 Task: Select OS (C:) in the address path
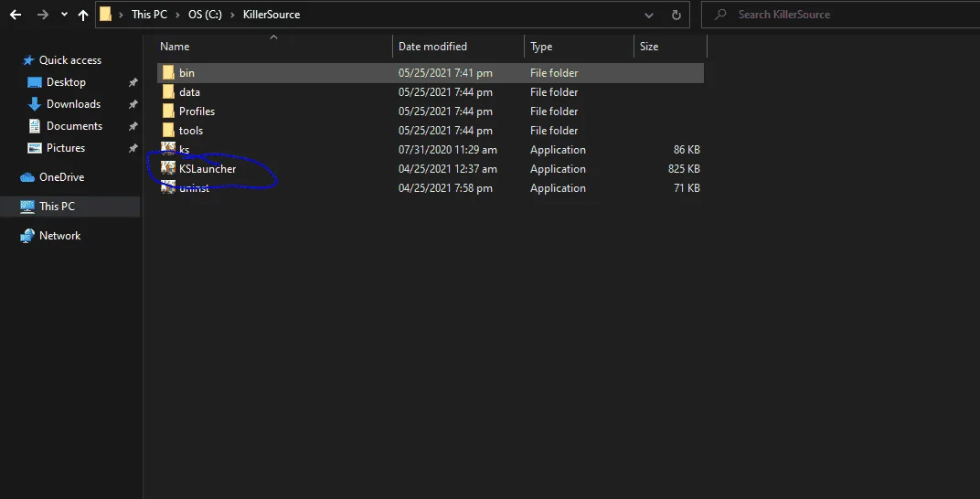205,15
